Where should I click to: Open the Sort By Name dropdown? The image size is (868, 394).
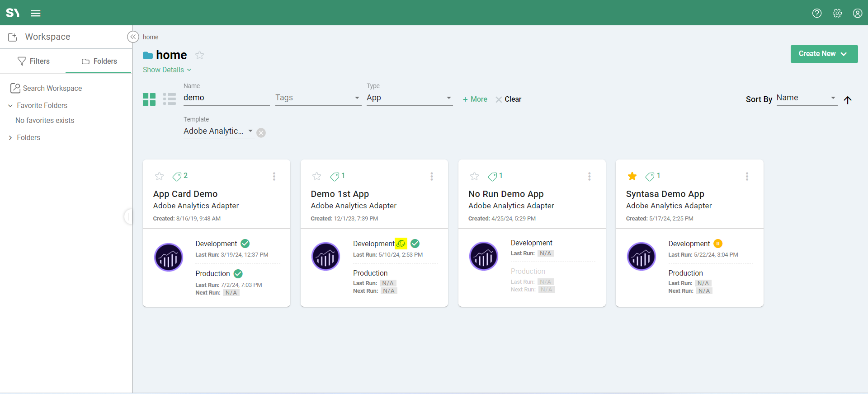click(806, 98)
